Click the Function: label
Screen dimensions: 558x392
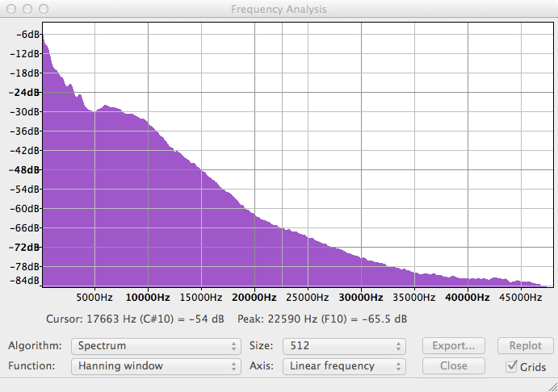tap(31, 366)
